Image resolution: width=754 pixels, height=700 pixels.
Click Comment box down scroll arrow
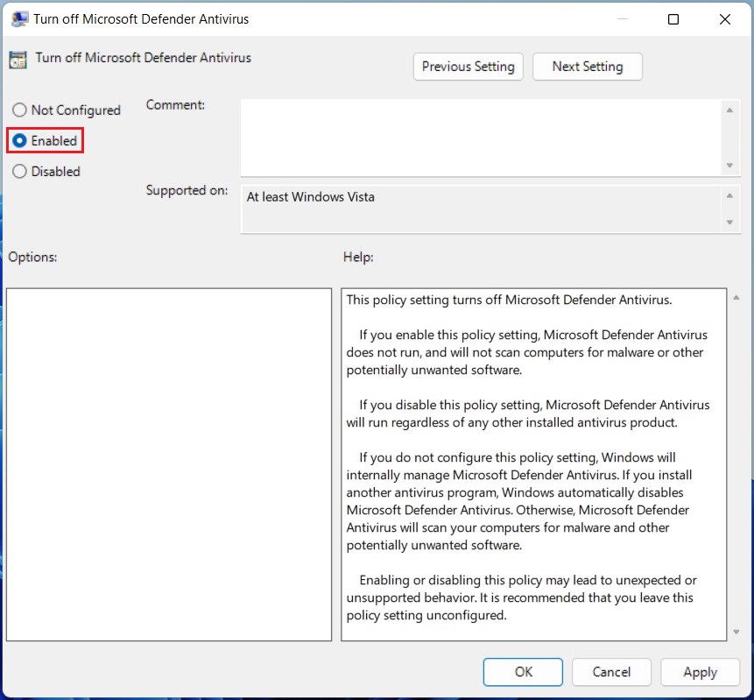[730, 165]
